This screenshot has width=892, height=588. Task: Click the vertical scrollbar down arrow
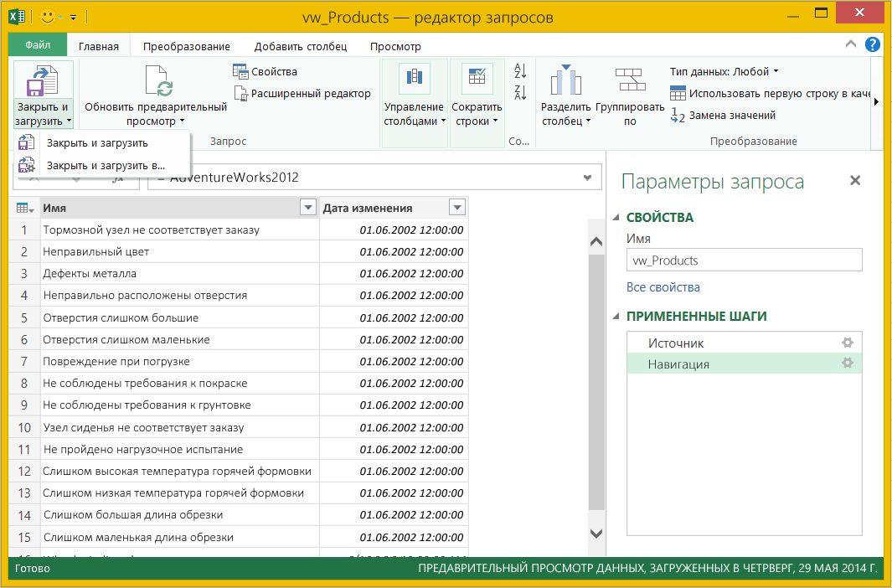click(x=596, y=533)
